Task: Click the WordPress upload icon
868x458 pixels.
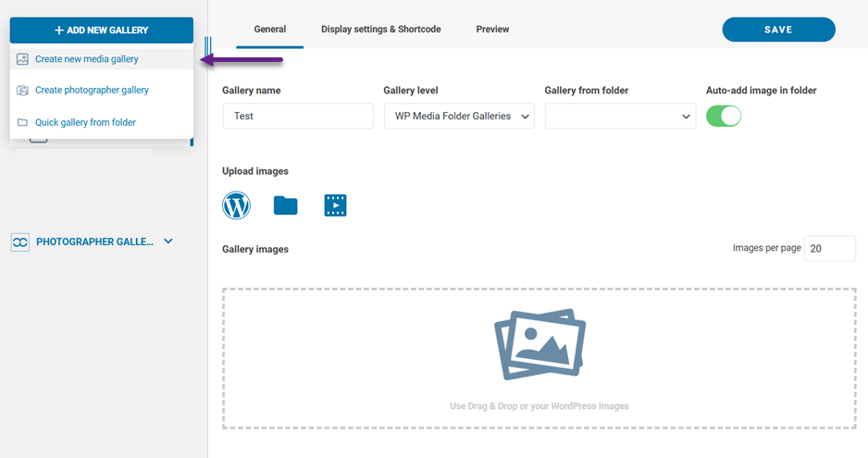Action: 237,204
